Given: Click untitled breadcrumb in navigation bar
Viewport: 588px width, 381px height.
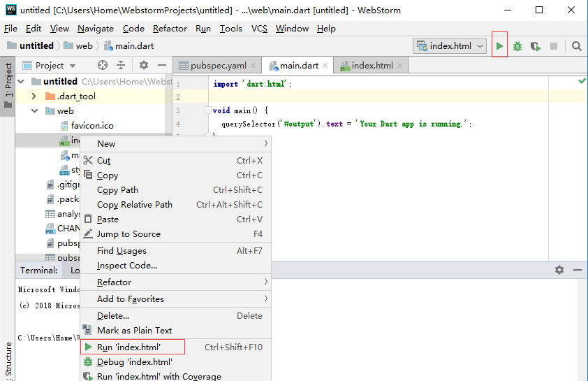Looking at the screenshot, I should [x=31, y=46].
